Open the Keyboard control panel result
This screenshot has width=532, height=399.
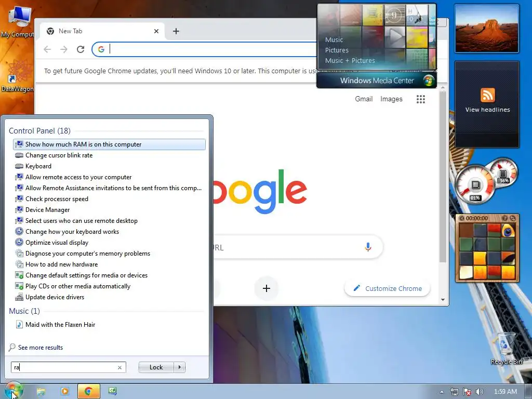109,166
